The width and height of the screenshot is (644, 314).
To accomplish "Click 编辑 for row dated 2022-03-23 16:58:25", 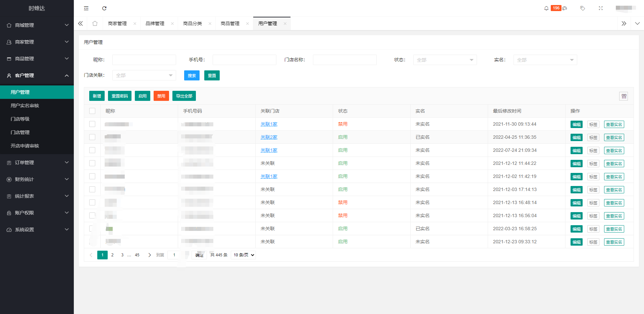I will (x=577, y=229).
